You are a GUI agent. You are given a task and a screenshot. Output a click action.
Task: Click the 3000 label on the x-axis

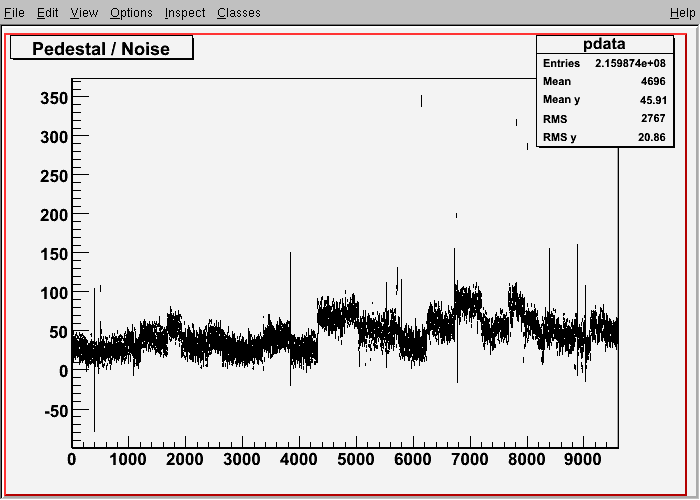tap(242, 459)
